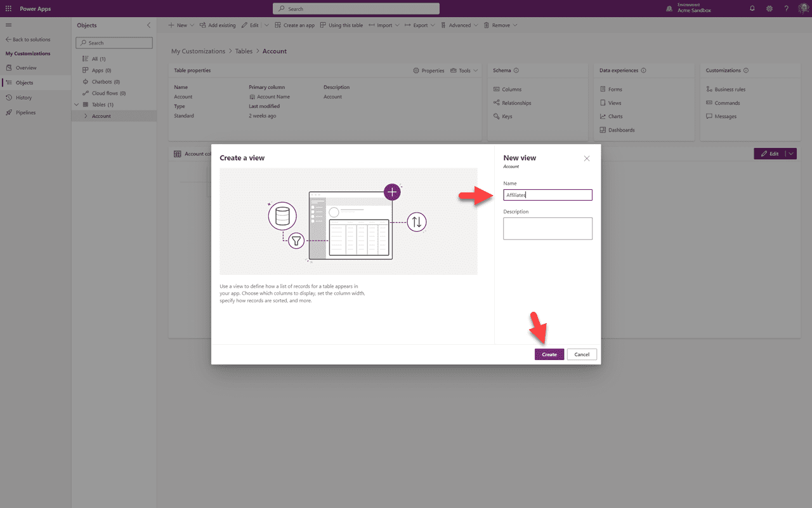The image size is (812, 508).
Task: Open the Power Apps settings gear
Action: pos(769,8)
